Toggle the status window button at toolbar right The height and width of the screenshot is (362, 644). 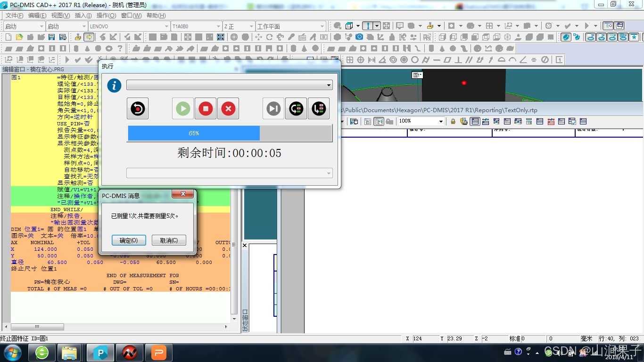pyautogui.click(x=619, y=26)
